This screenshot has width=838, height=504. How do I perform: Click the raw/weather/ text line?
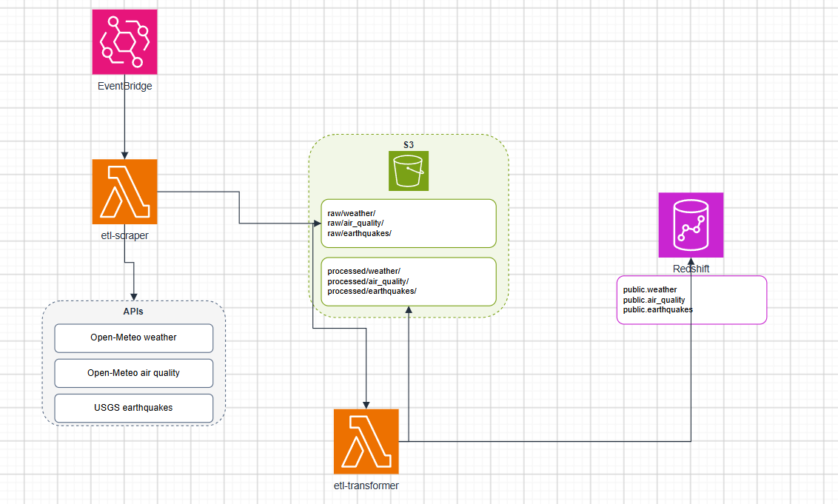coord(351,213)
